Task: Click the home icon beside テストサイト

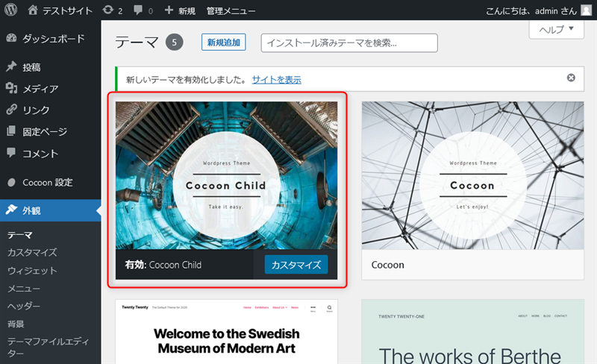Action: coord(33,10)
